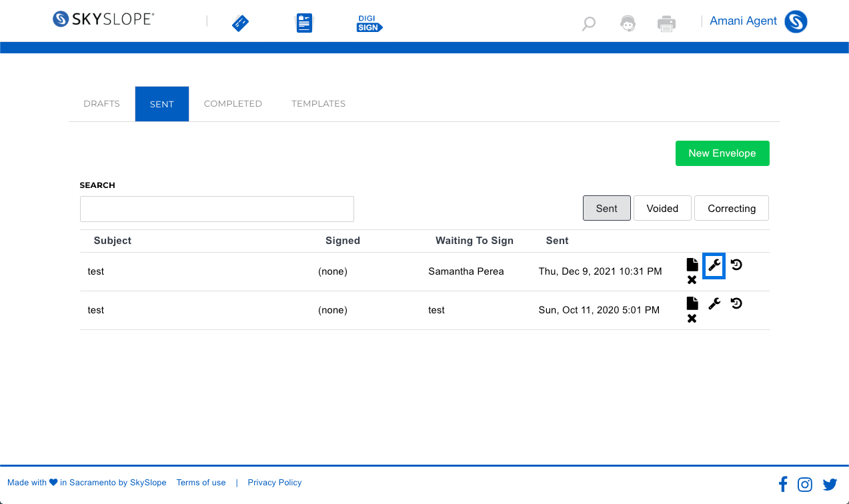849x504 pixels.
Task: Click 'test' subject in Oct 11, 2020 row
Action: coord(96,310)
